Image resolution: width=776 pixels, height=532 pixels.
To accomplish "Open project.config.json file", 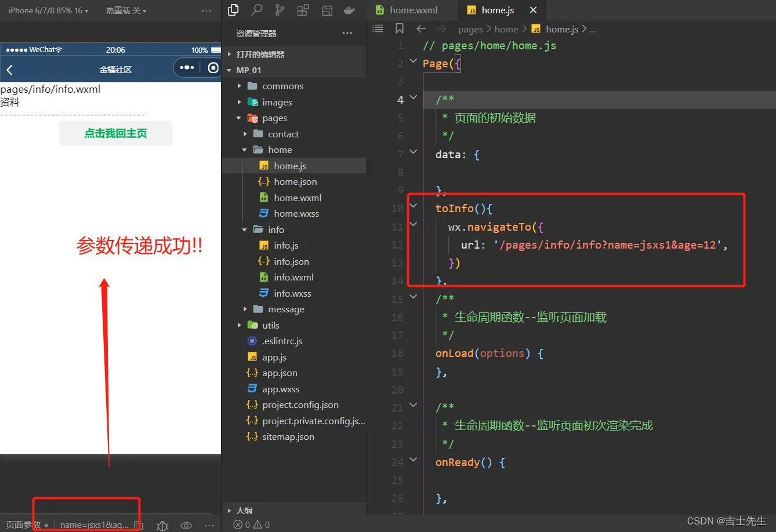I will coord(294,405).
